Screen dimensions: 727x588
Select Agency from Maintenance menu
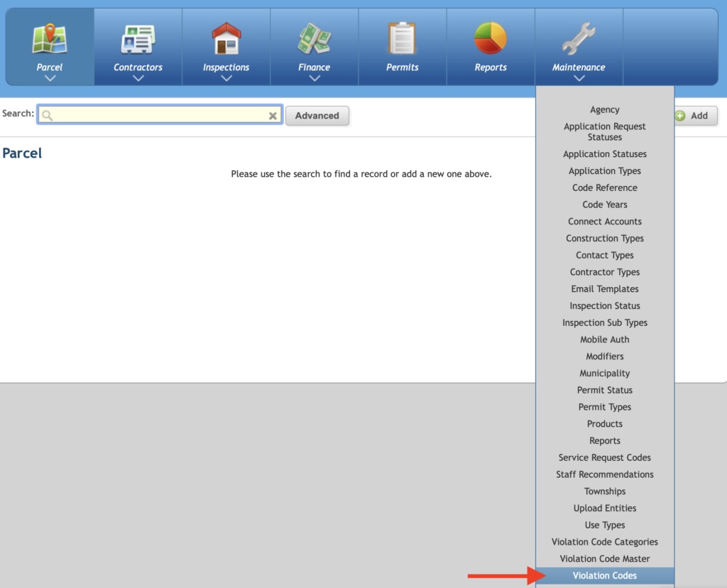click(605, 109)
